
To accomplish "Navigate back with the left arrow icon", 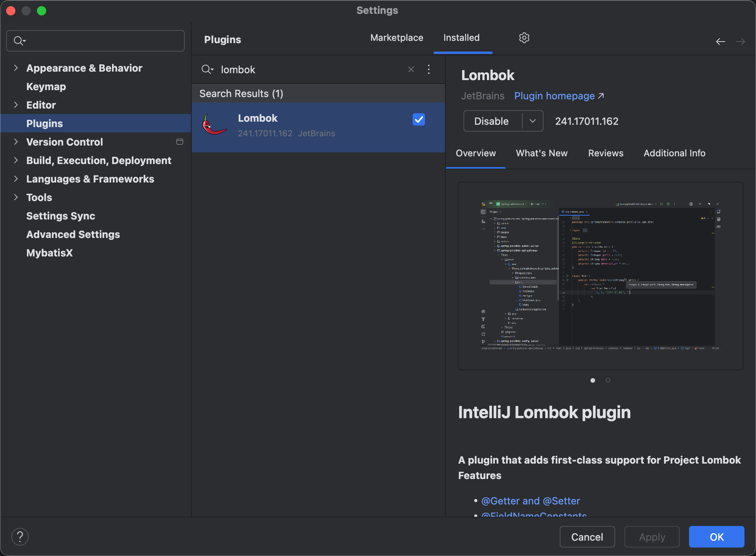I will click(x=721, y=41).
